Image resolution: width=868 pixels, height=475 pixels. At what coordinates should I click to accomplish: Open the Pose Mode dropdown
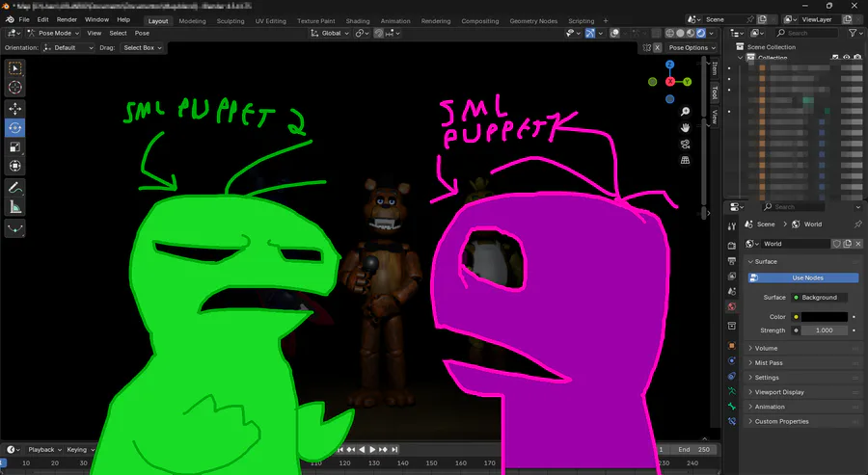tap(54, 33)
